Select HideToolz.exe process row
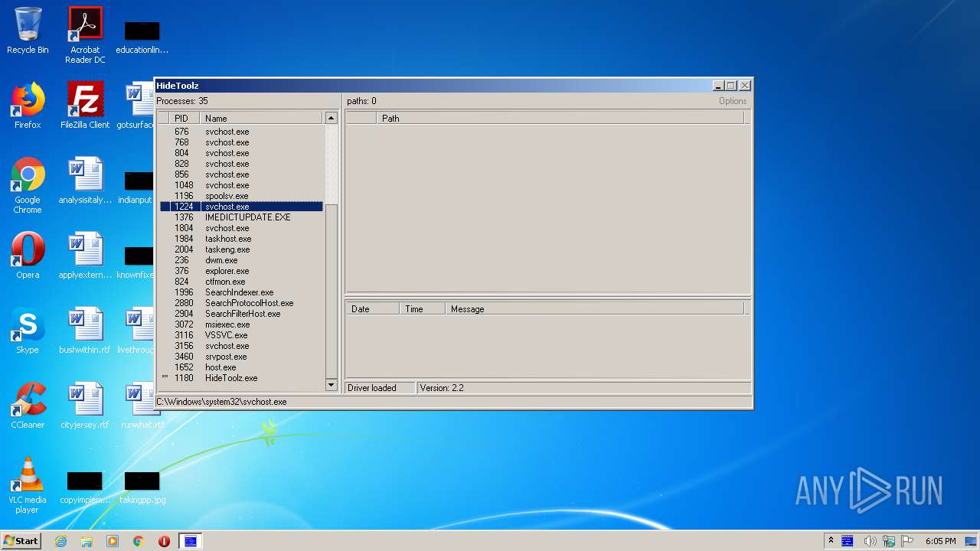980x551 pixels. tap(241, 378)
